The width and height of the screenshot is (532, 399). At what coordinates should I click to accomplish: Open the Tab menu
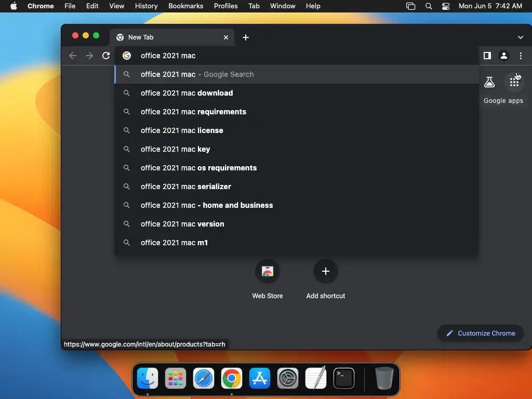click(x=254, y=6)
